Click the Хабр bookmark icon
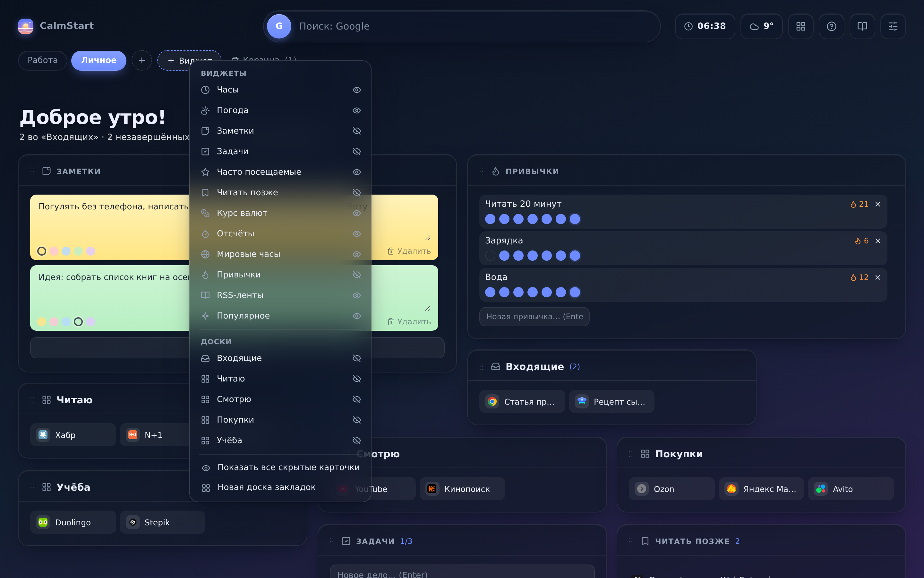This screenshot has width=924, height=578. [43, 435]
